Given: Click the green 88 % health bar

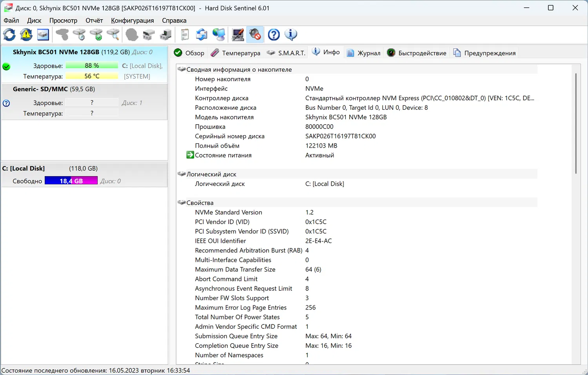Looking at the screenshot, I should [x=92, y=65].
